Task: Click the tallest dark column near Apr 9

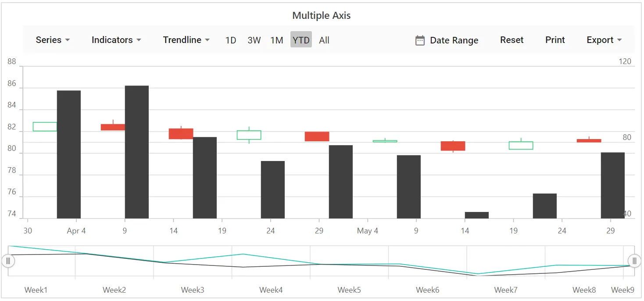Action: [137, 152]
